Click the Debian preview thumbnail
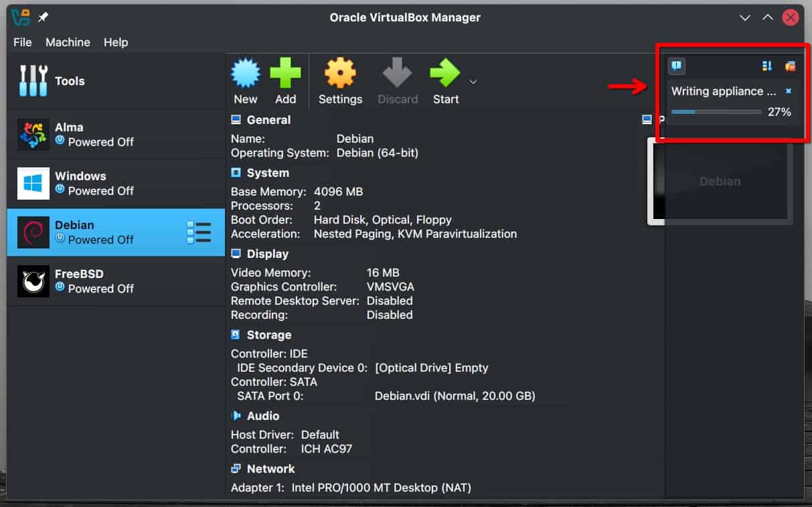 720,181
